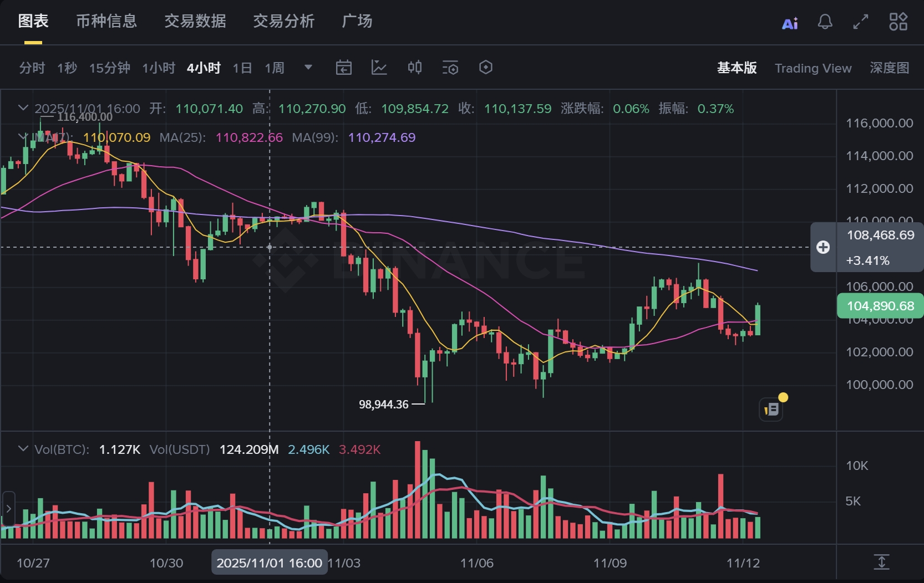Collapse the Vol(BTC) indicator chevron

coord(23,449)
